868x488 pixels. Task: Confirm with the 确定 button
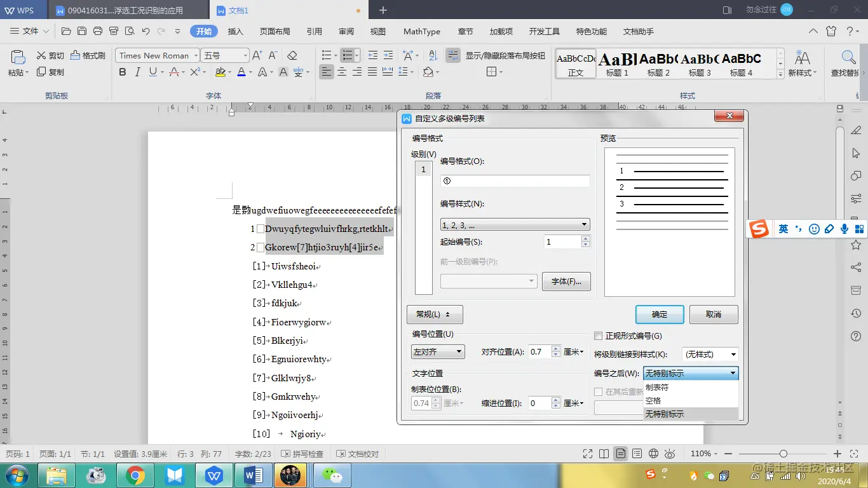click(x=660, y=314)
